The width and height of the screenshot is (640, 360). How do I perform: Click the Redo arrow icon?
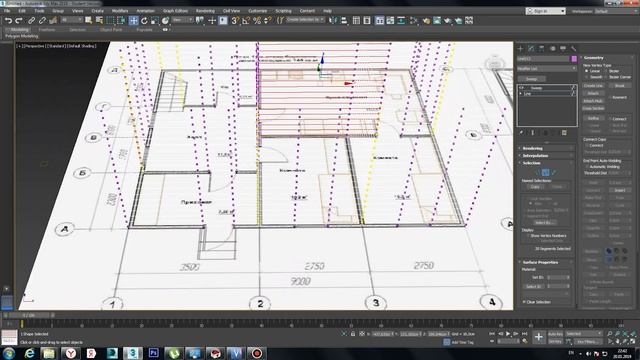19,20
